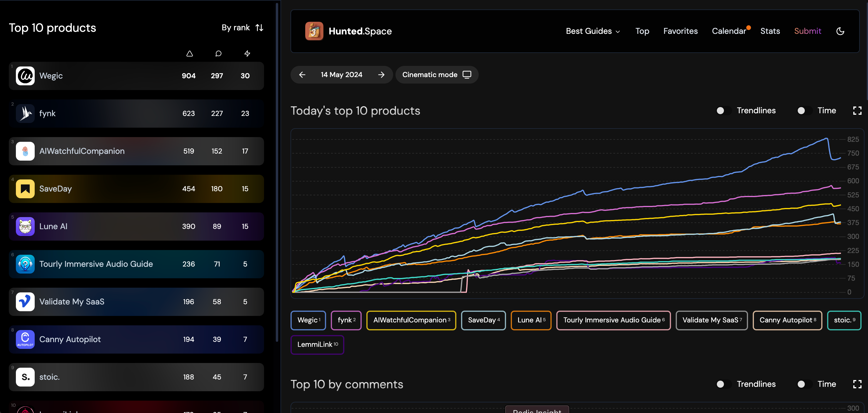Open the Best Guides dropdown
868x413 pixels.
(x=593, y=31)
